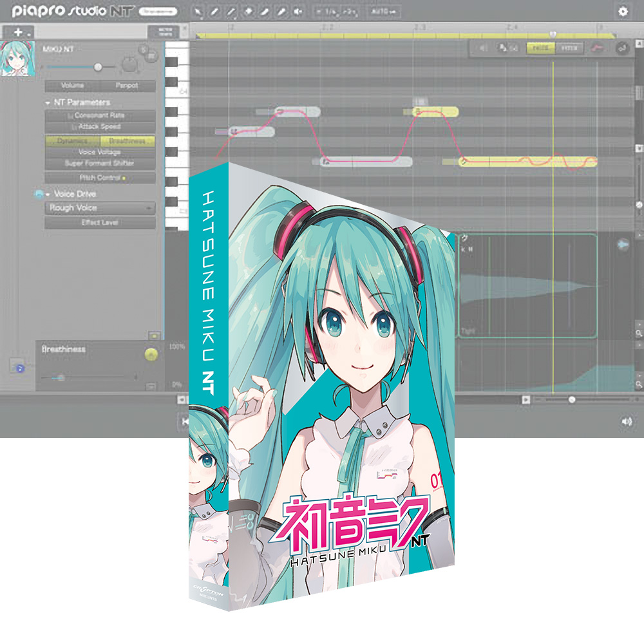
Task: Collapse the NT Parameters section
Action: click(48, 102)
